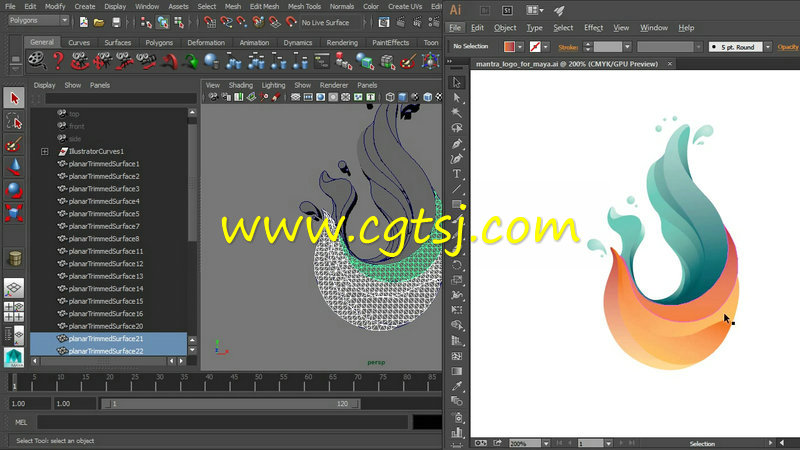Toggle select by hierarchy mode in Maya

146,22
